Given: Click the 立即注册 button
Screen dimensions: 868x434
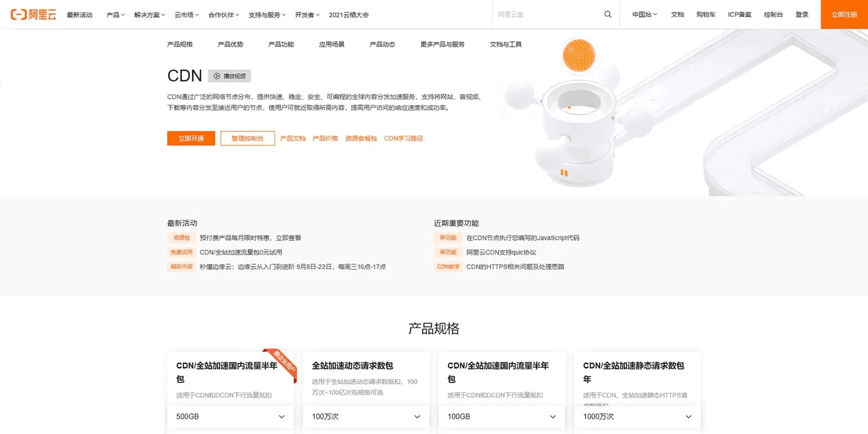Looking at the screenshot, I should 844,15.
